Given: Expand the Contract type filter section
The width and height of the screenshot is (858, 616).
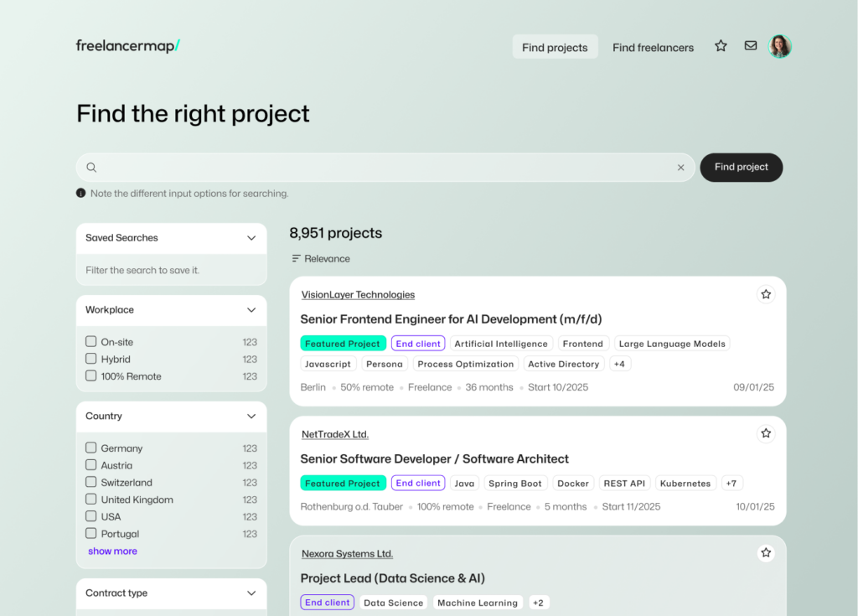Looking at the screenshot, I should point(251,593).
